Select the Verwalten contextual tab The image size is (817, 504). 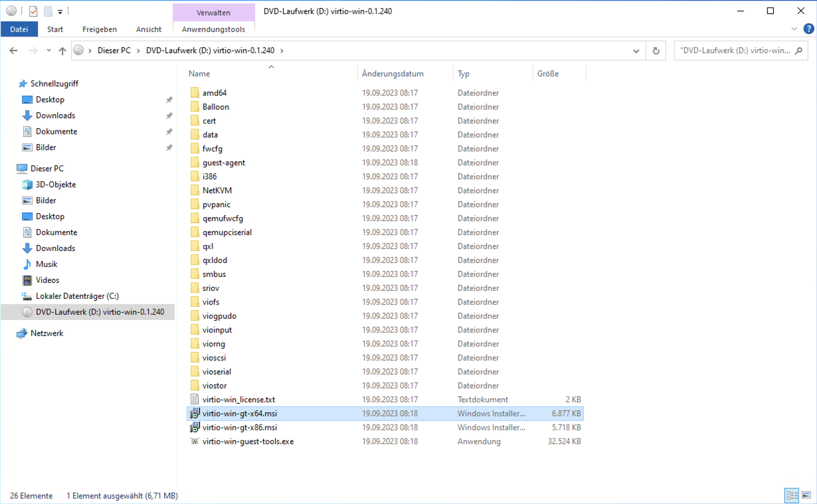pyautogui.click(x=213, y=13)
